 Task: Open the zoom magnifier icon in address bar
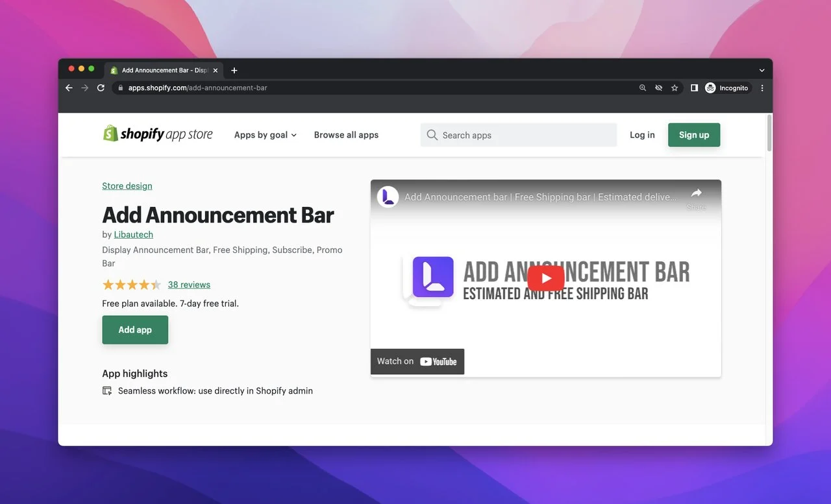tap(643, 88)
